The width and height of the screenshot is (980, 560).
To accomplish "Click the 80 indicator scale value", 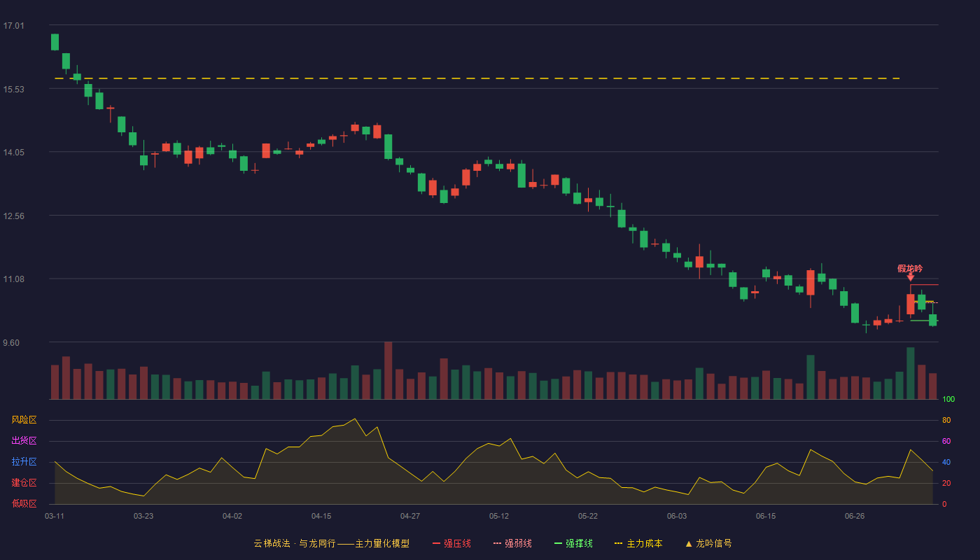I will point(946,421).
